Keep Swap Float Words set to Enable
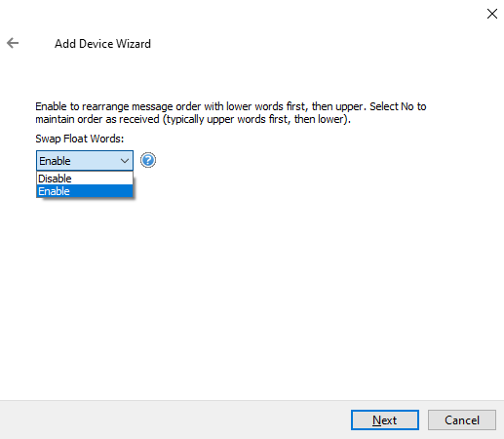The height and width of the screenshot is (439, 504). click(85, 191)
